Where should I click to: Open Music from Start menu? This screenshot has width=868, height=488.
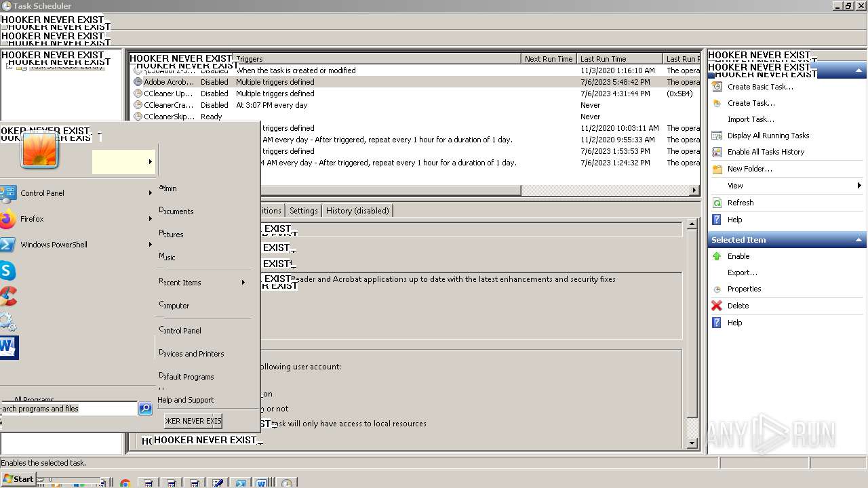pos(167,258)
